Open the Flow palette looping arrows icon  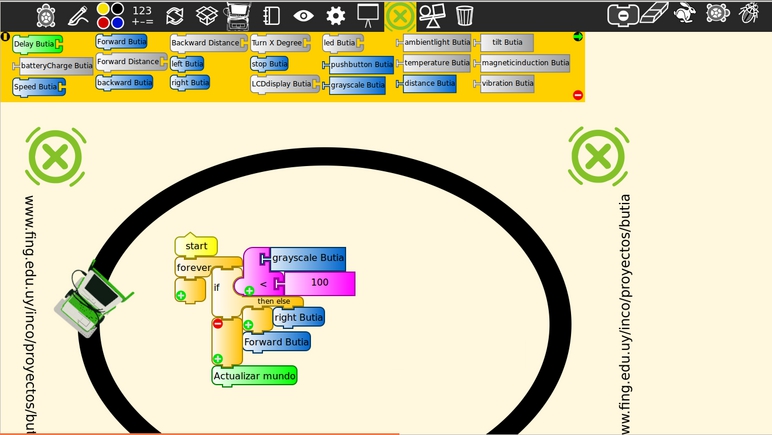pyautogui.click(x=174, y=16)
